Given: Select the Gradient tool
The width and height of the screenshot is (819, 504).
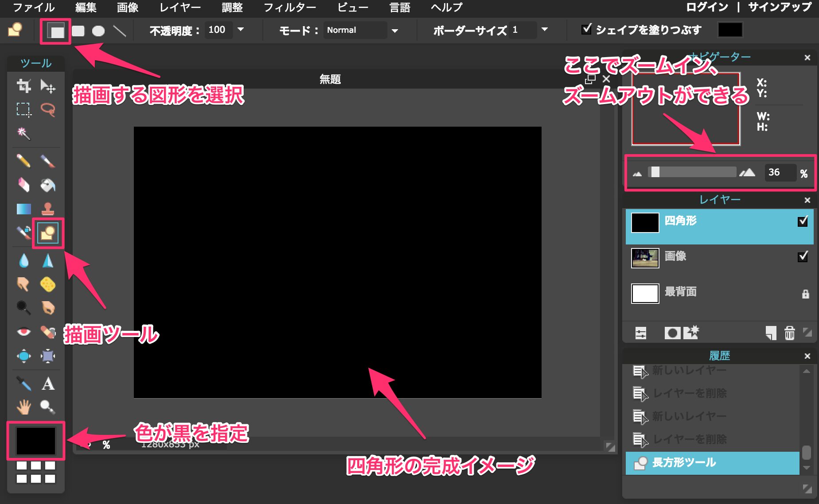Looking at the screenshot, I should pyautogui.click(x=23, y=209).
